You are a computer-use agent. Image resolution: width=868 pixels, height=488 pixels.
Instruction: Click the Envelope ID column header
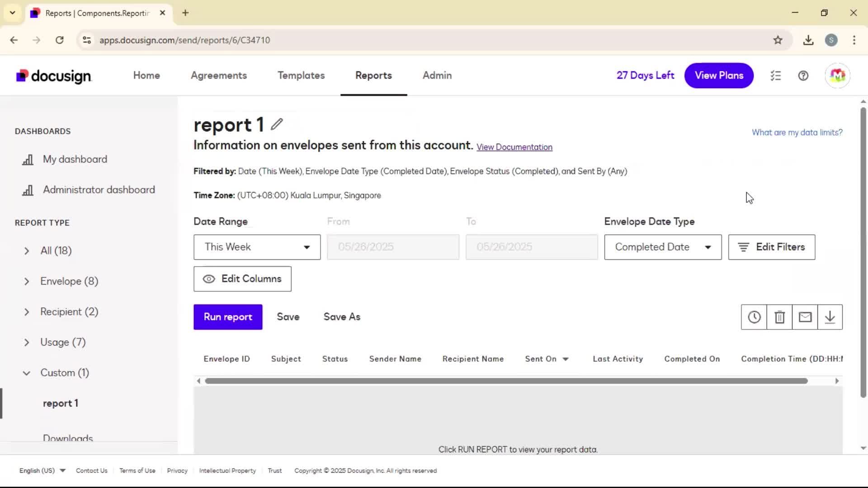[226, 359]
